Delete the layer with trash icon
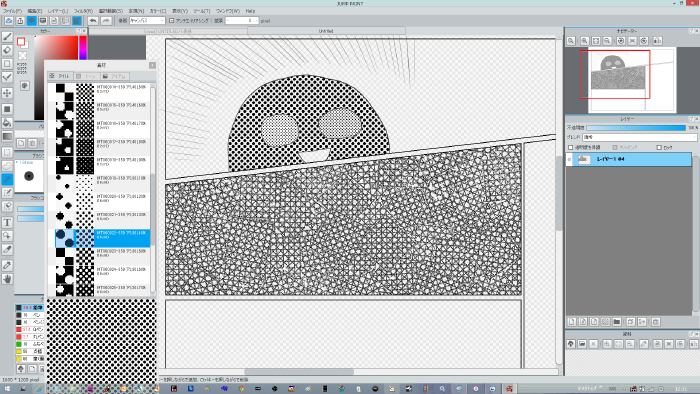 point(656,322)
